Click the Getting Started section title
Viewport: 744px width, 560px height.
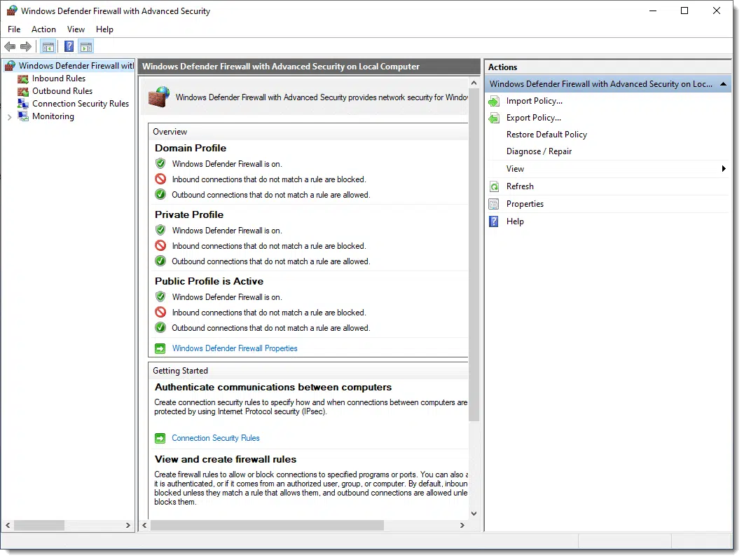180,371
